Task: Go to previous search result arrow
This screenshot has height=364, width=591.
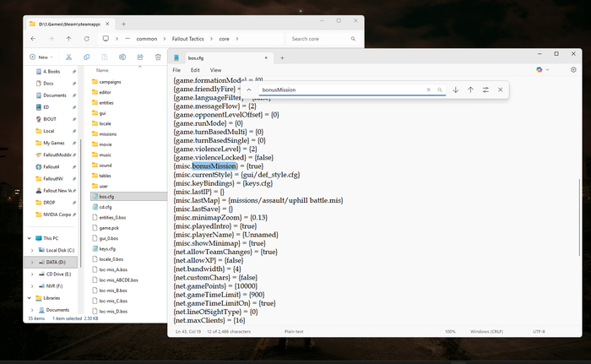Action: click(x=470, y=90)
